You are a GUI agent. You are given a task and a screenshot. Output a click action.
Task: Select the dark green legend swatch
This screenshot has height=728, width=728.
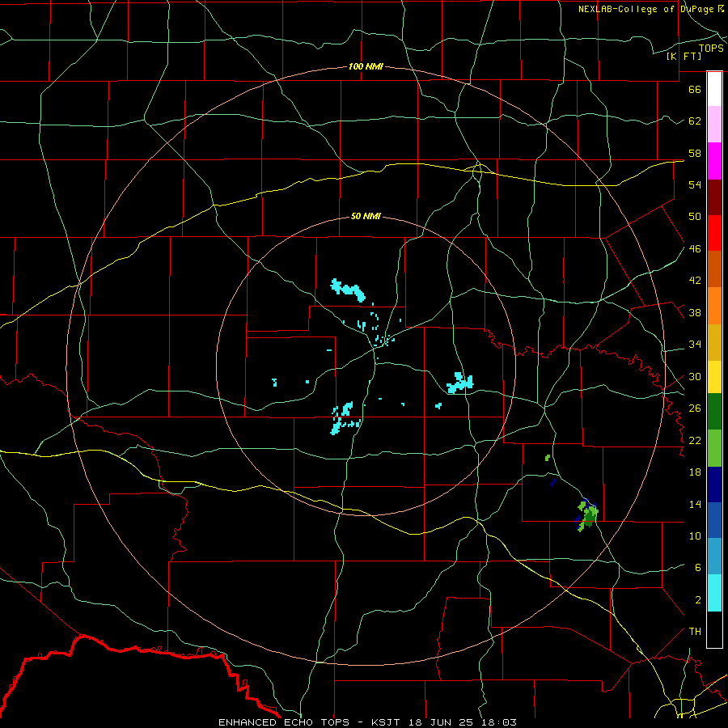tap(714, 412)
